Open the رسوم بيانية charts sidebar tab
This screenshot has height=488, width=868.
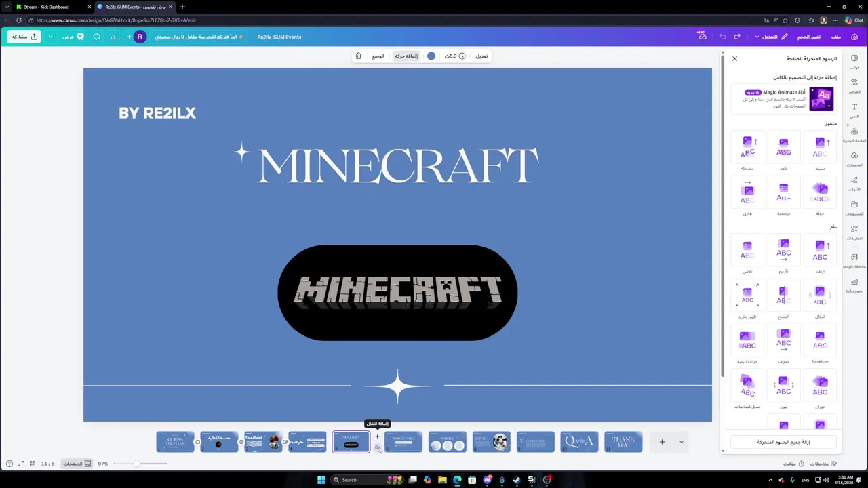point(854,285)
